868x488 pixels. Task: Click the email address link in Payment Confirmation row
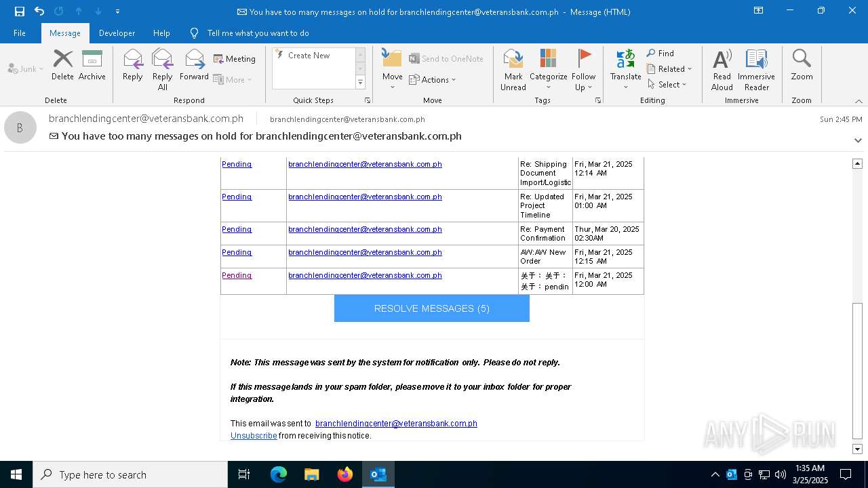pyautogui.click(x=365, y=229)
